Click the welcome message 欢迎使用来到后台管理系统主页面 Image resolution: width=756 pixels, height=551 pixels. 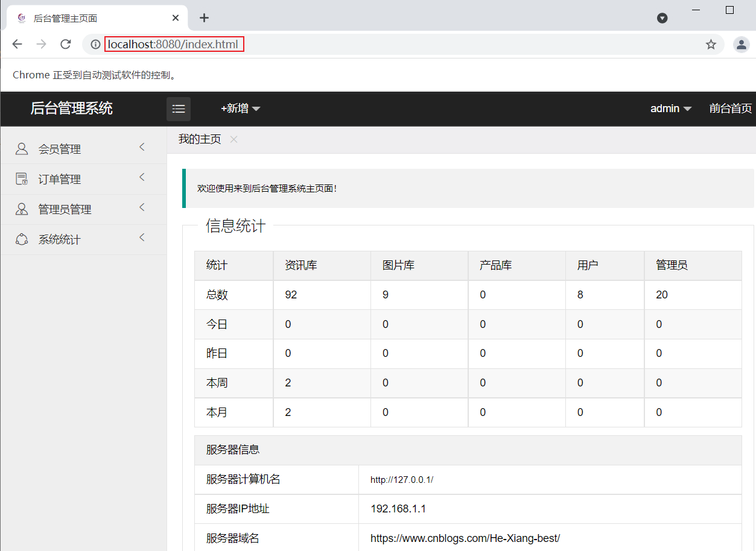click(267, 188)
